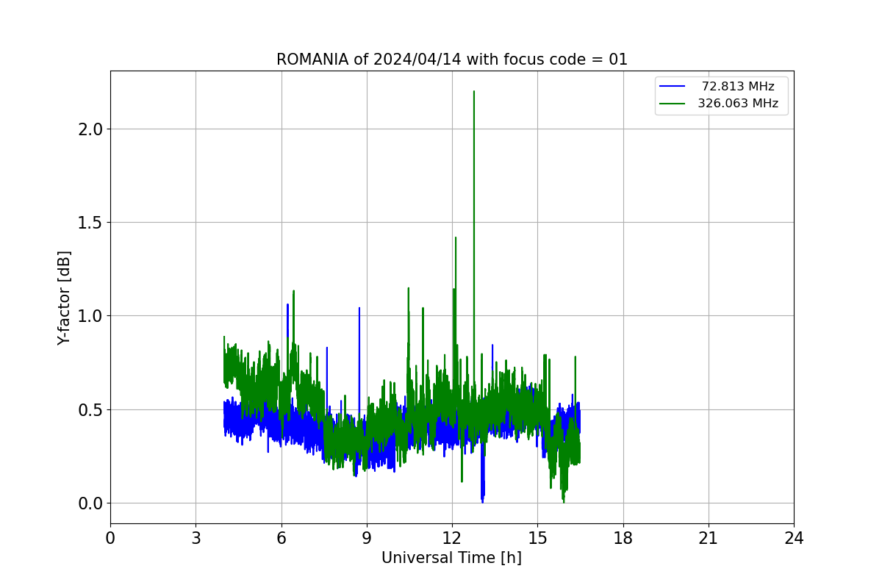
Task: Click the tallest green spike peak above 2.0 dB
Action: coord(474,92)
